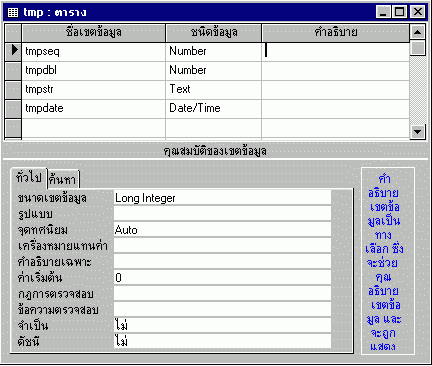
Task: Switch to the ค้นหา tab
Action: [63, 180]
